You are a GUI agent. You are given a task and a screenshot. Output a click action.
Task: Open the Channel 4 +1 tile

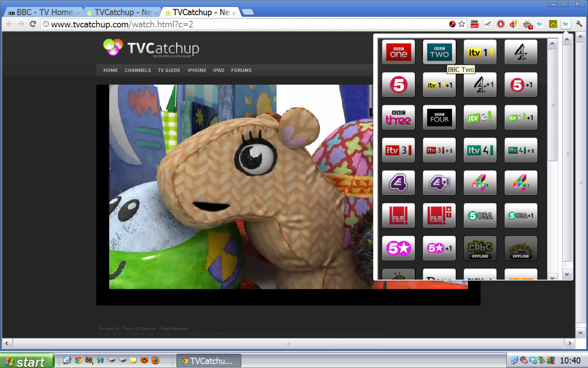(480, 85)
